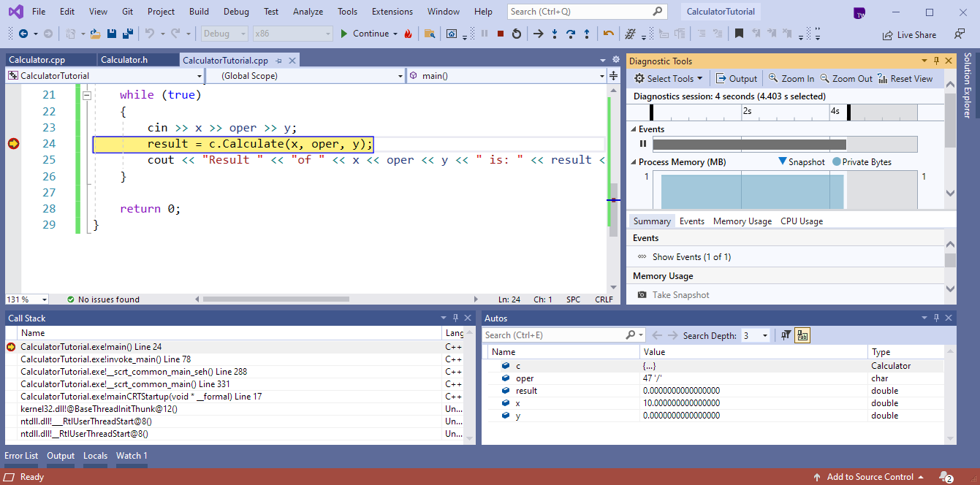The image size is (980, 485).
Task: Collapse the while loop code block
Action: click(86, 95)
